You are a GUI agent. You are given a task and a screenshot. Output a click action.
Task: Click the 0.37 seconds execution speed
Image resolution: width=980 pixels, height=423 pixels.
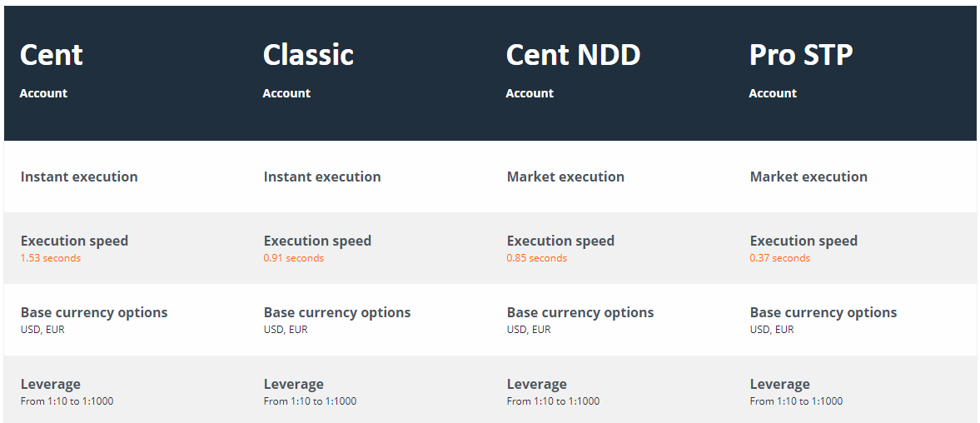(x=780, y=258)
